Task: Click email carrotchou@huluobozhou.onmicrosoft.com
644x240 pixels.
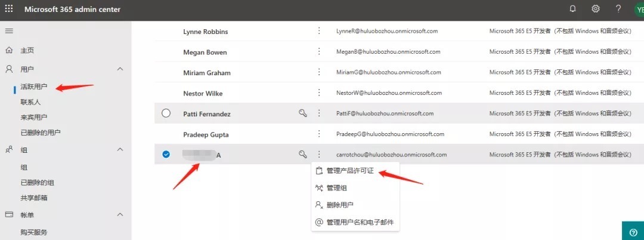Action: [391, 155]
